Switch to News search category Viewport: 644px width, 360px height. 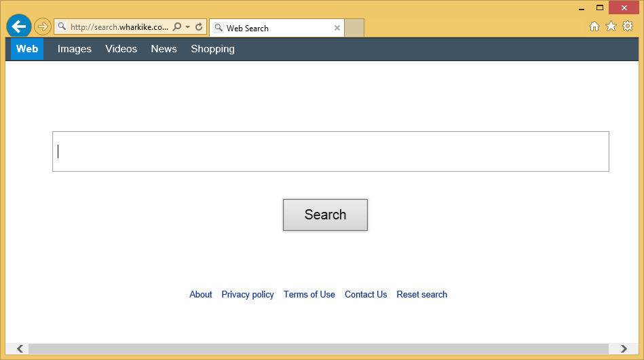(x=164, y=49)
